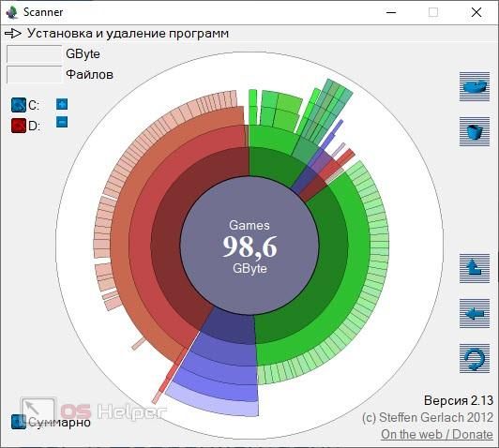Rescan with the circular arrow icon
This screenshot has height=448, width=499.
click(x=475, y=358)
